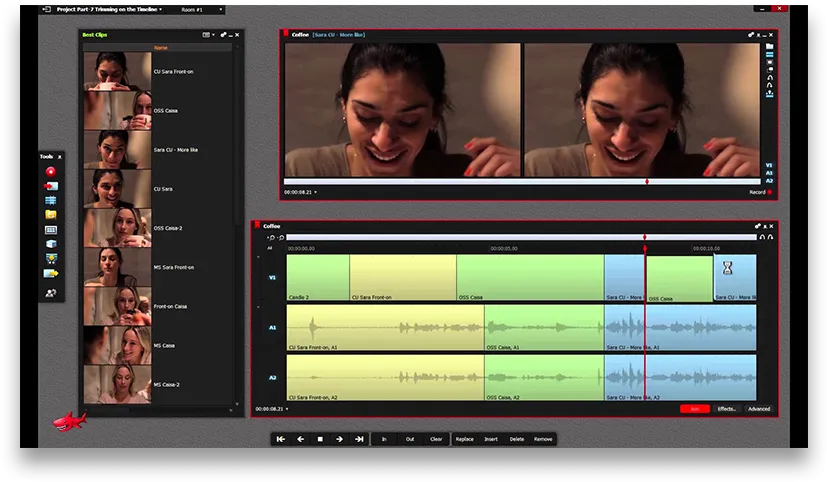Open the yellow folder bin tool
The image size is (827, 482).
click(x=51, y=215)
